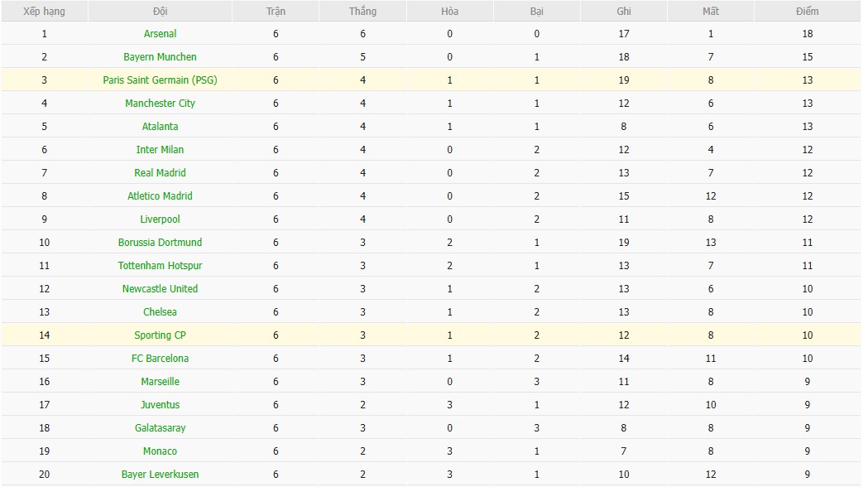Open the Marseille link
The image size is (868, 487).
coord(160,382)
